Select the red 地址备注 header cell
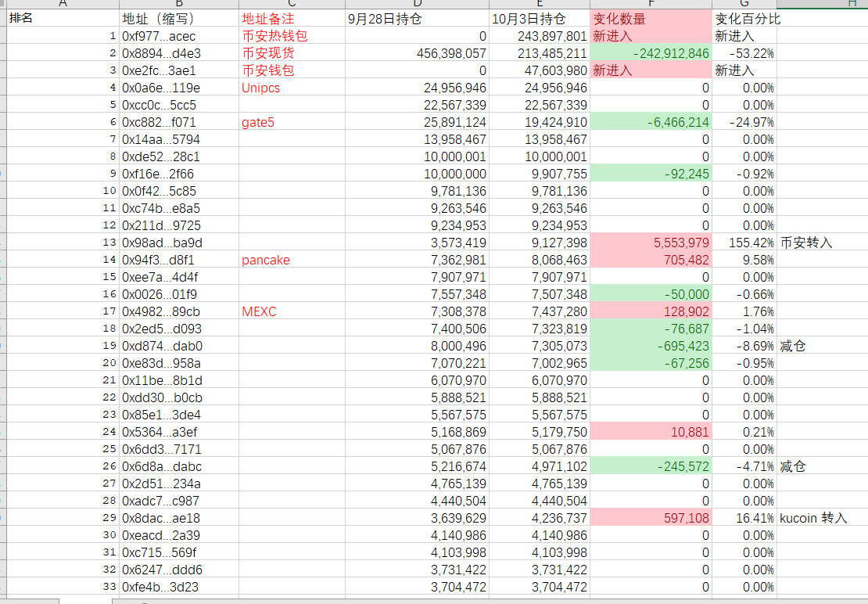 pyautogui.click(x=292, y=18)
